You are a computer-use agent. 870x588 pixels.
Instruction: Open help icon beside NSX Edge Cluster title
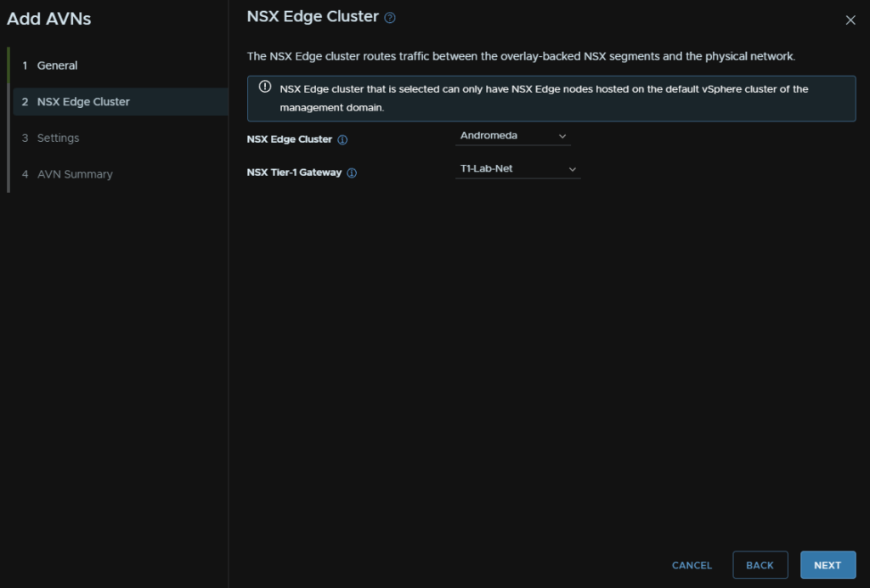click(x=390, y=18)
